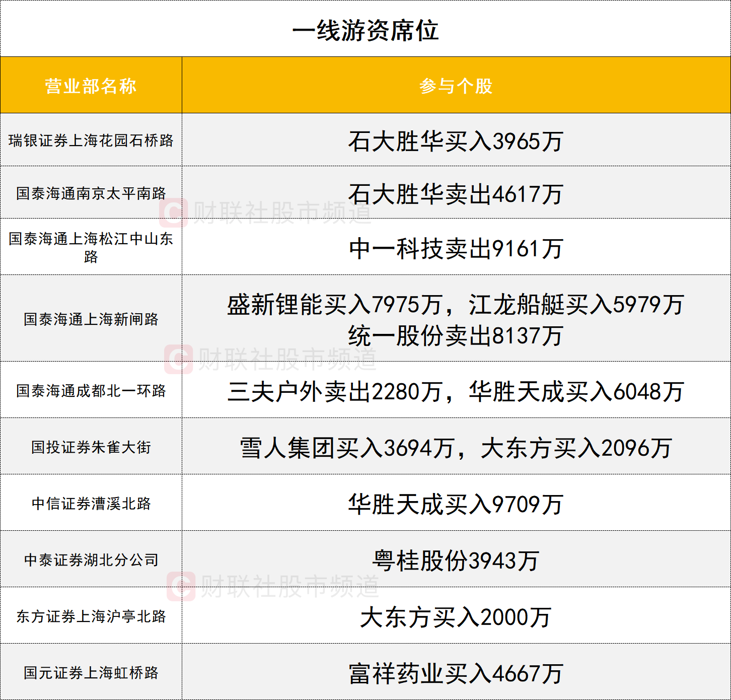Viewport: 731px width, 700px height.
Task: Select the 三夫户外卖出2280万 text
Action: point(334,392)
